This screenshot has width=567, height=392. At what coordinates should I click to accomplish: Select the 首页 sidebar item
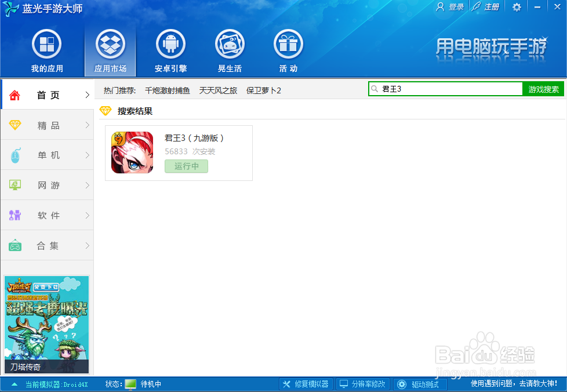[x=48, y=95]
